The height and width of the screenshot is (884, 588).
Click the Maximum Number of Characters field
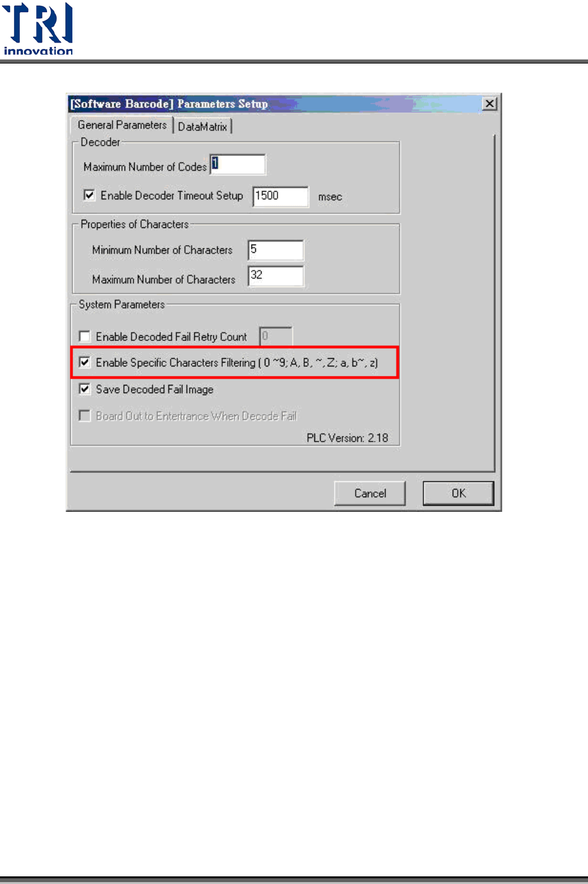click(276, 276)
